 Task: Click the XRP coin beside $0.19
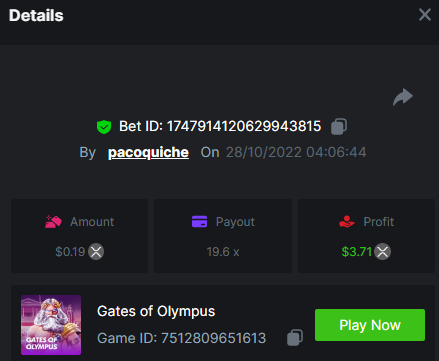[x=96, y=252]
